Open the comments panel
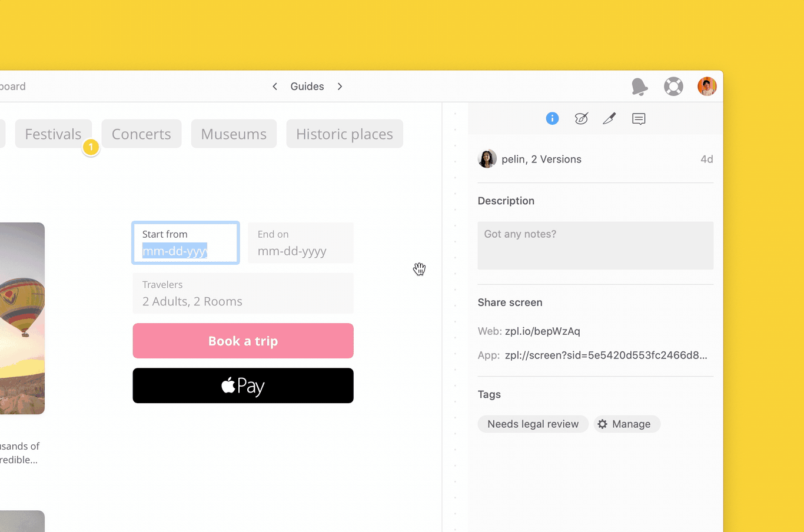Image resolution: width=804 pixels, height=532 pixels. (x=639, y=118)
